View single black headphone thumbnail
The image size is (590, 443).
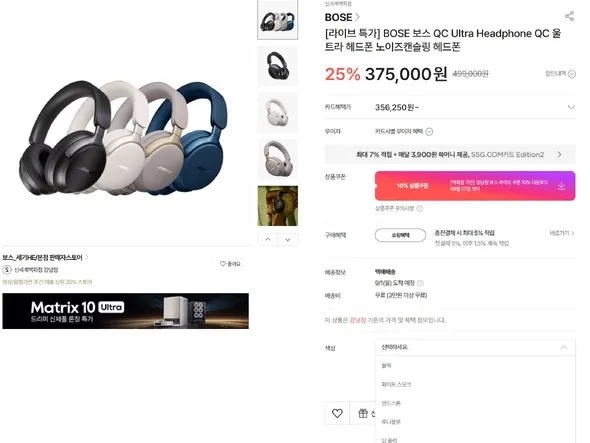(x=278, y=66)
